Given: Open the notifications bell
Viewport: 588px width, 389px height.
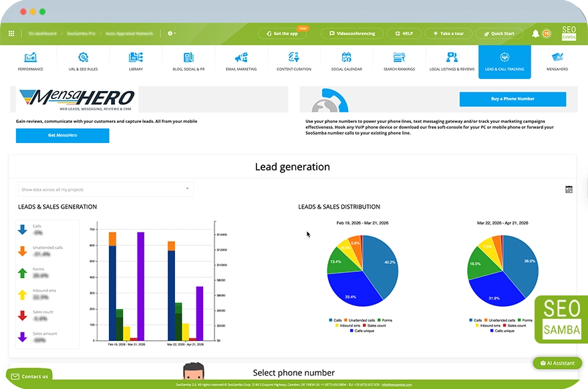Looking at the screenshot, I should click(x=535, y=34).
